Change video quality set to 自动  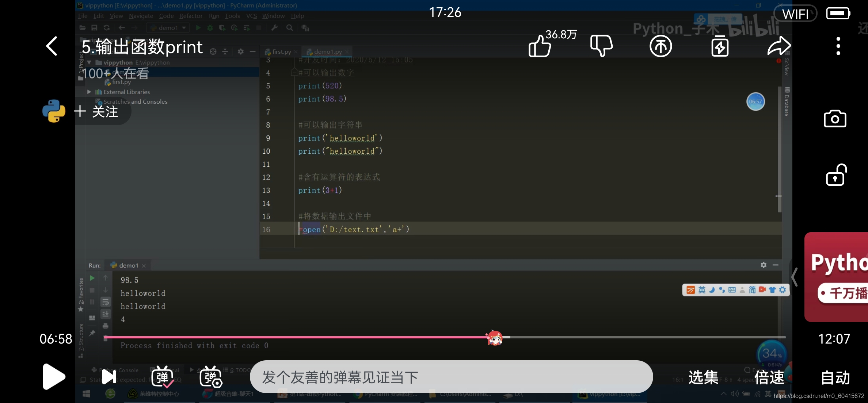coord(835,377)
